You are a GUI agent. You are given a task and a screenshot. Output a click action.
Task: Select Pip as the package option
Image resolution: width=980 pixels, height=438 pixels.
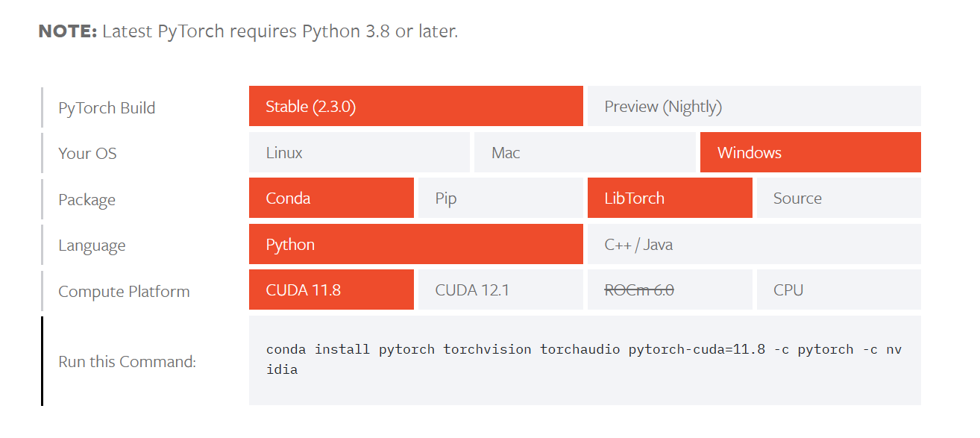(500, 198)
